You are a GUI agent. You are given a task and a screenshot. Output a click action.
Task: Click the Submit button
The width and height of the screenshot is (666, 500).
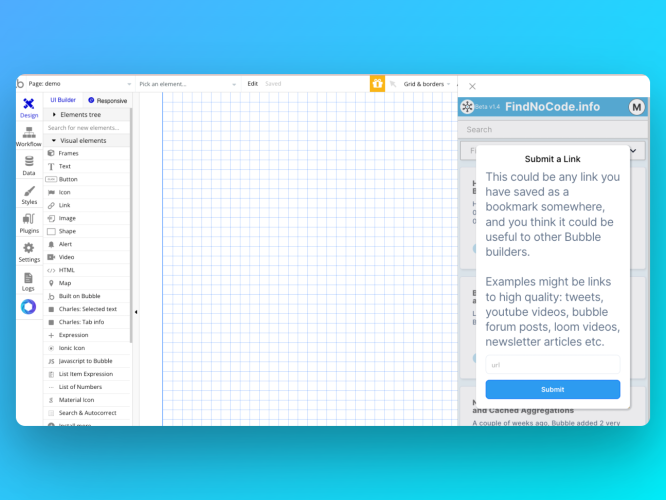pyautogui.click(x=553, y=390)
